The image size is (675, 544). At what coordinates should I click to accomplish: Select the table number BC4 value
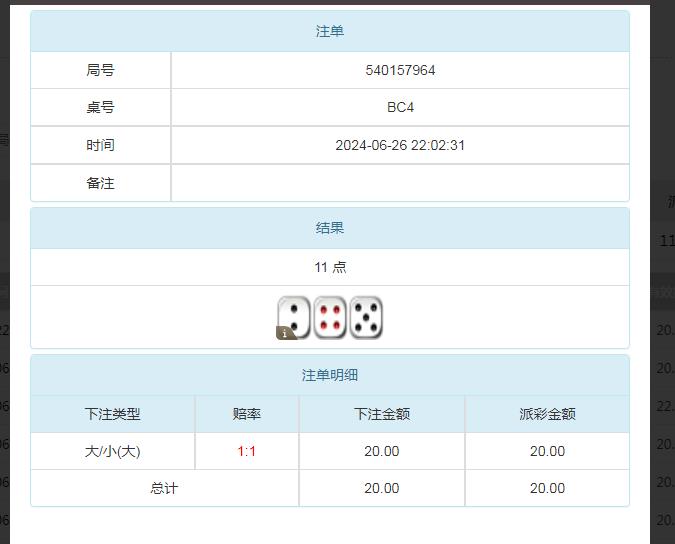tap(400, 108)
